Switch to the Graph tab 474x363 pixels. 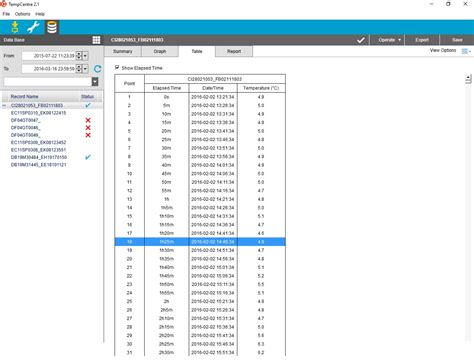pyautogui.click(x=160, y=51)
